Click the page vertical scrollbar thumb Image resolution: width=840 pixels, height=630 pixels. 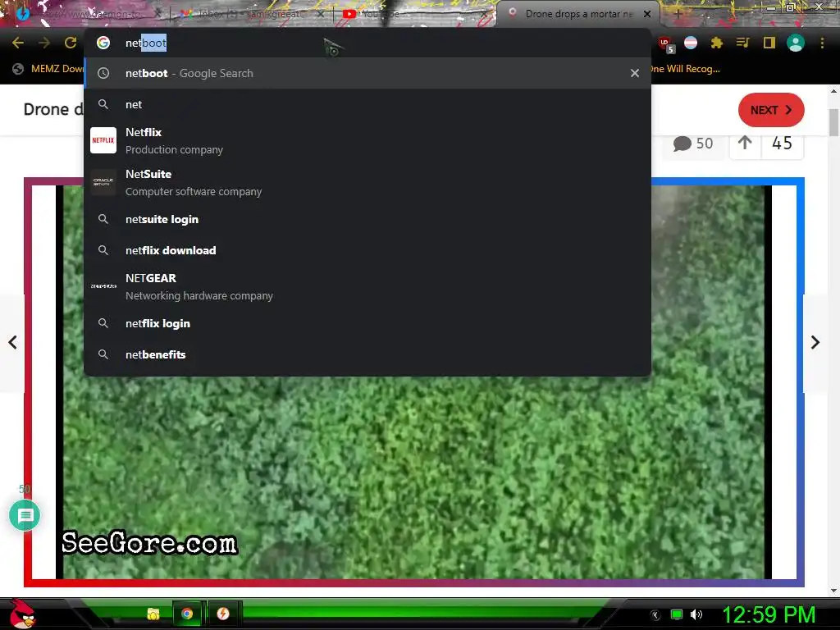pyautogui.click(x=833, y=122)
